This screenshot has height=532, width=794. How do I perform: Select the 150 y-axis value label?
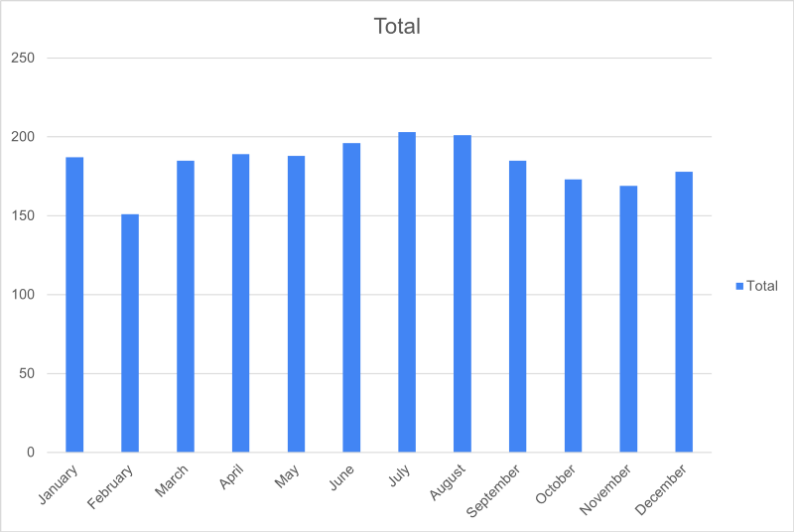(24, 215)
